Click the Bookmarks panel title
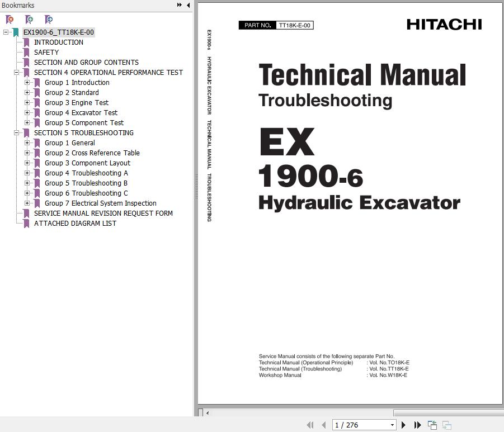504x432 pixels. click(x=18, y=5)
